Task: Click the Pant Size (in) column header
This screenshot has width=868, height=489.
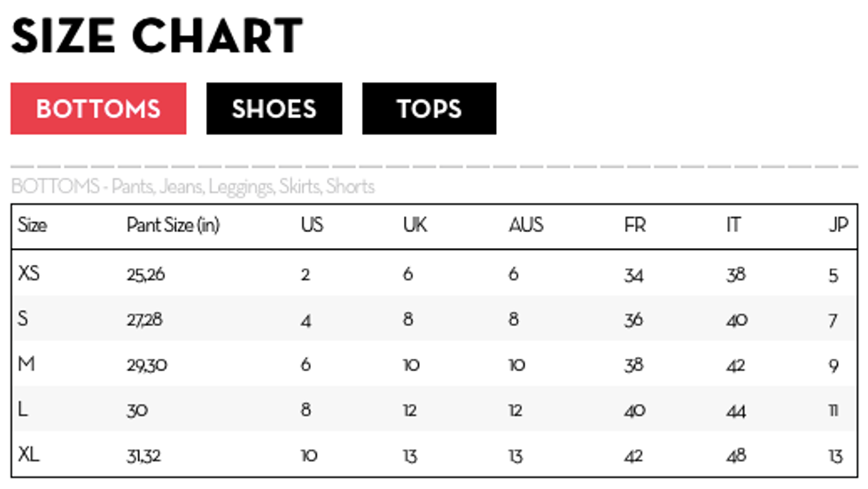Action: click(x=172, y=225)
